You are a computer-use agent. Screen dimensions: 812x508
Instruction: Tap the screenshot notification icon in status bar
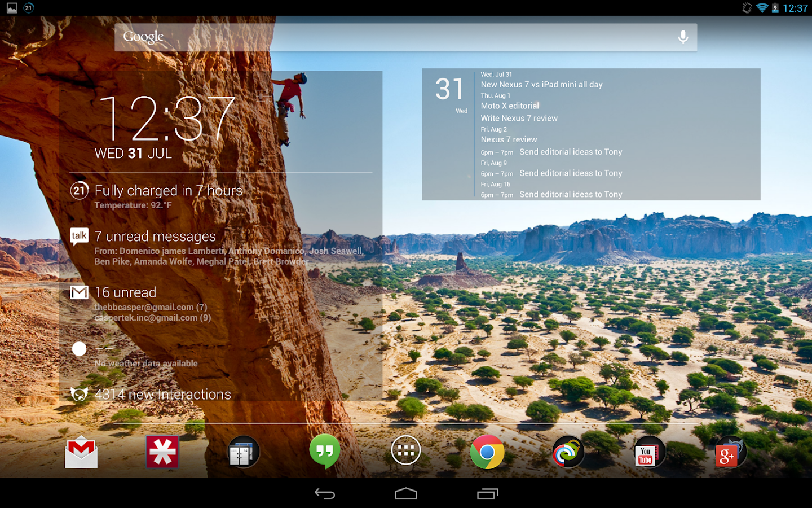point(11,8)
